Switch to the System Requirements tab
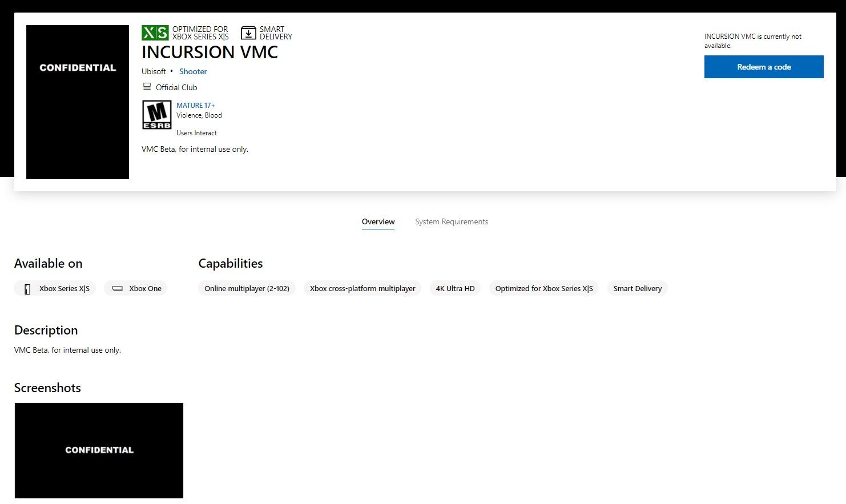 452,221
